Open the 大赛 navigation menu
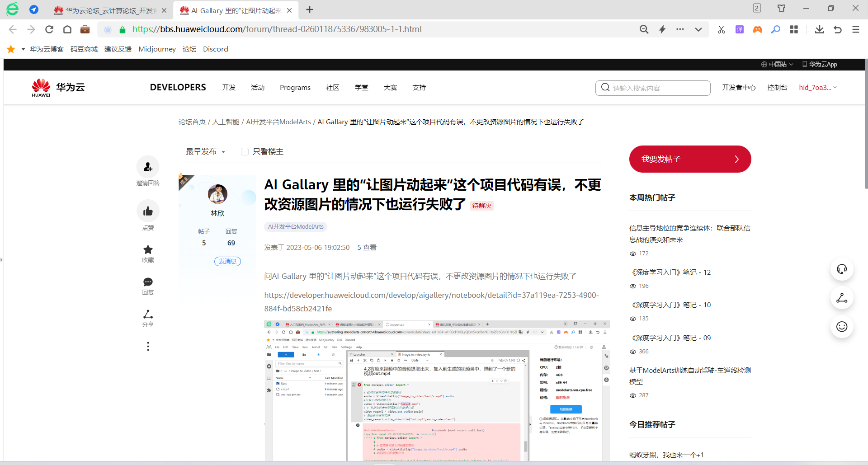The image size is (868, 465). (391, 88)
